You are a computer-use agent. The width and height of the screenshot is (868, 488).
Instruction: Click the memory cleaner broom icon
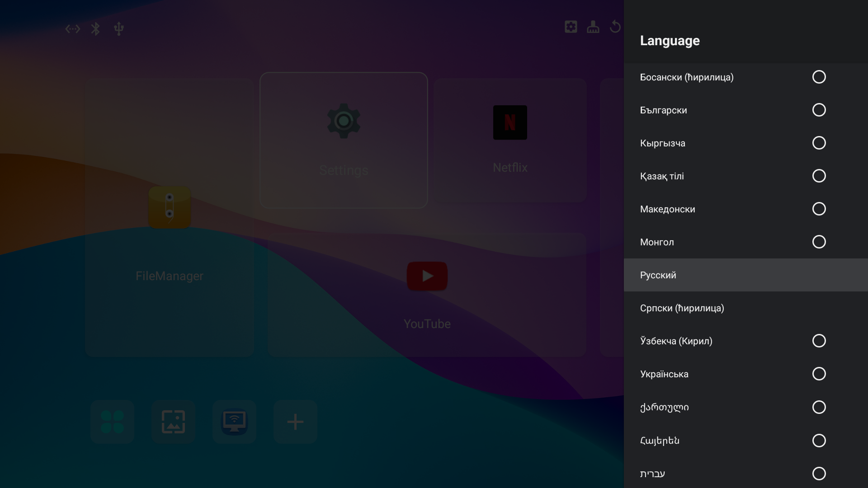[x=593, y=27]
